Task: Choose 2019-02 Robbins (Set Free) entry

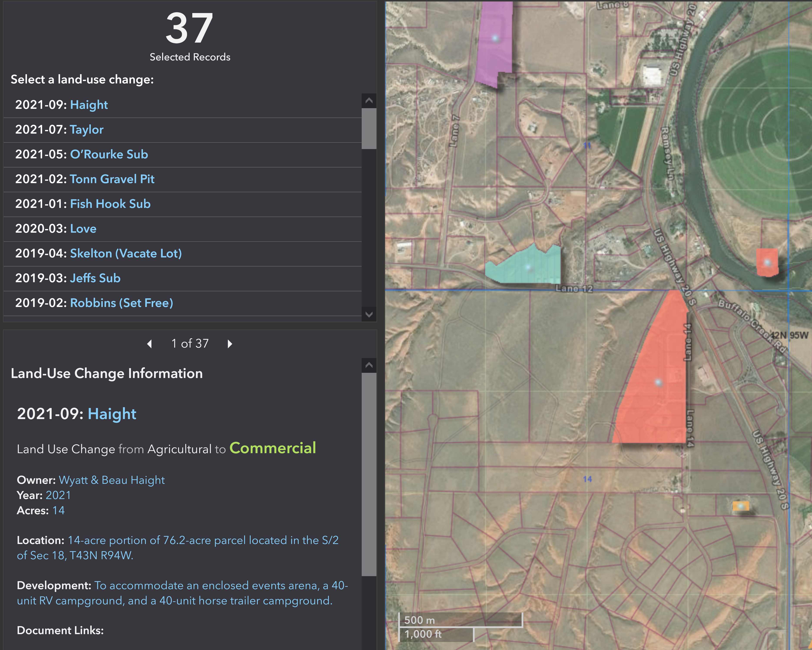Action: (x=121, y=303)
